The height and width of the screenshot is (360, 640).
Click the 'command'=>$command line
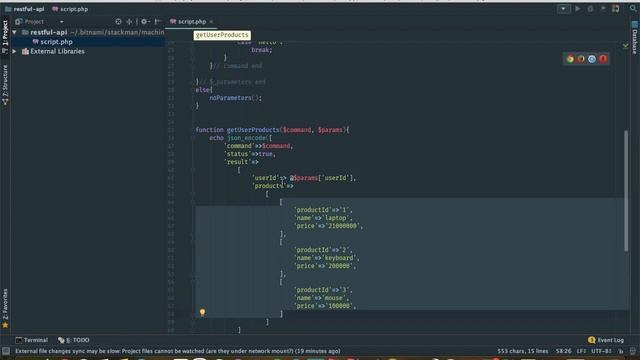(259, 146)
